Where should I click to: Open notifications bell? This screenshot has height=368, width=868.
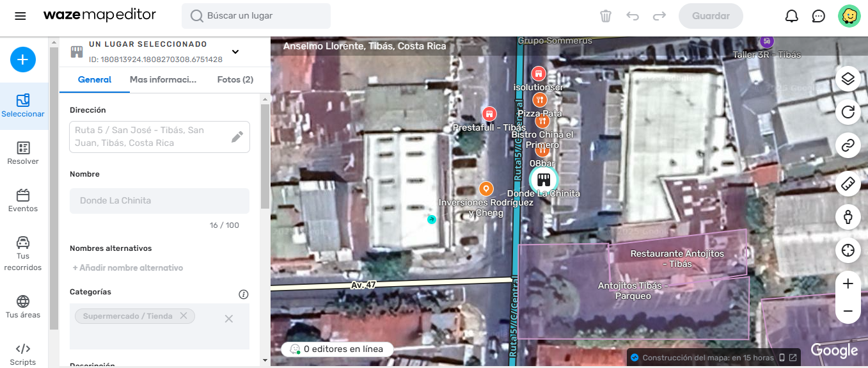[792, 16]
